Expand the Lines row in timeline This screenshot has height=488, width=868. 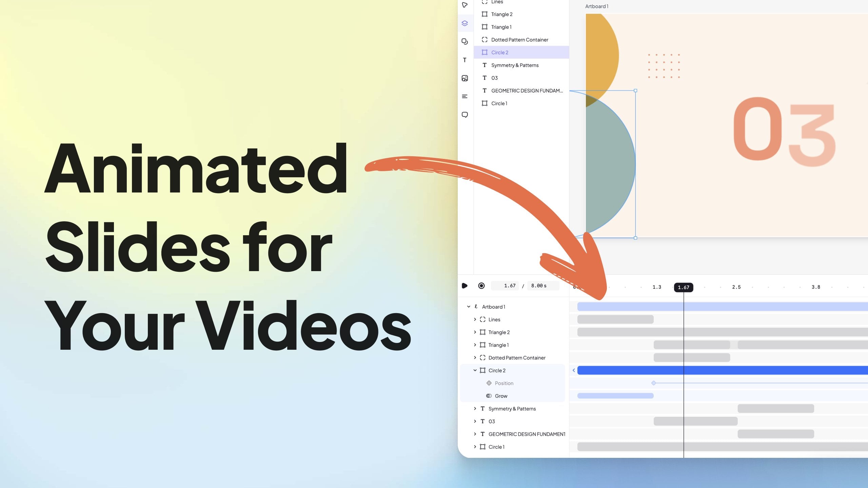tap(475, 320)
